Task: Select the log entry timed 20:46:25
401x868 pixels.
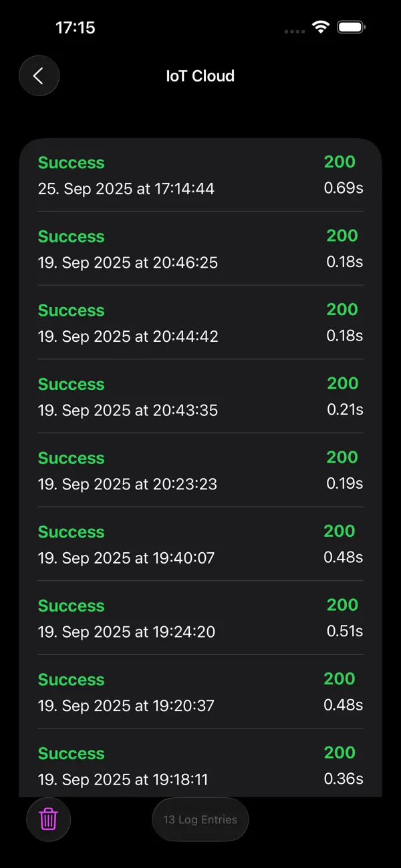Action: (200, 249)
